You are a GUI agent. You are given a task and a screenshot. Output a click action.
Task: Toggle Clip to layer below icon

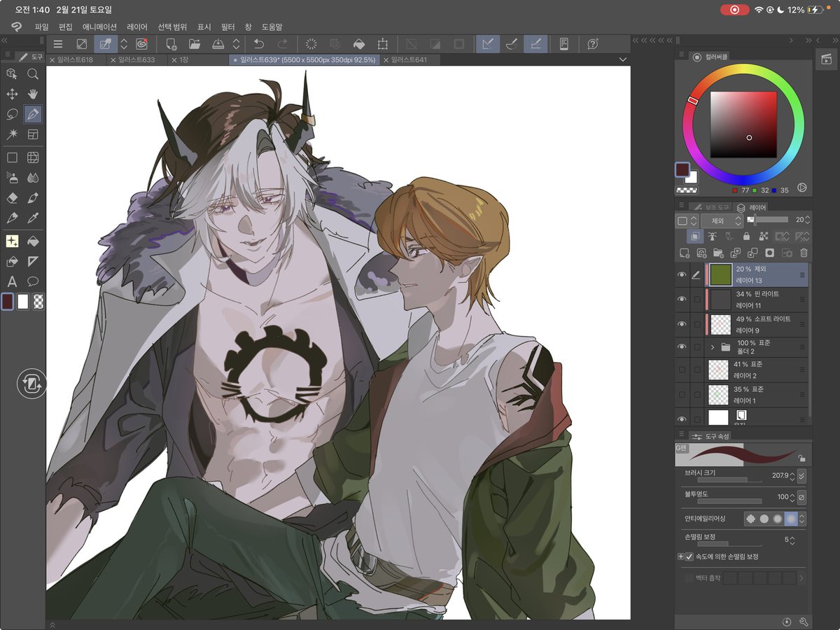click(695, 237)
